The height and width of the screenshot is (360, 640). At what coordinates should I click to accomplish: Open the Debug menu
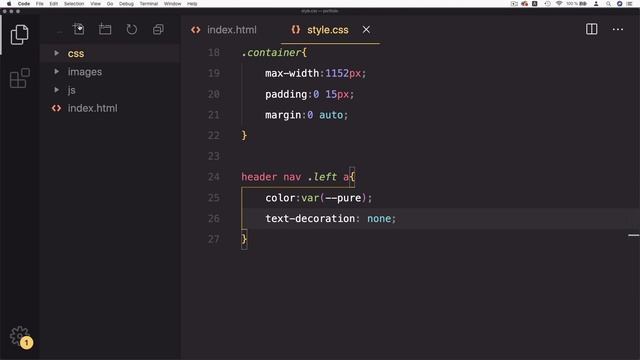coord(126,4)
